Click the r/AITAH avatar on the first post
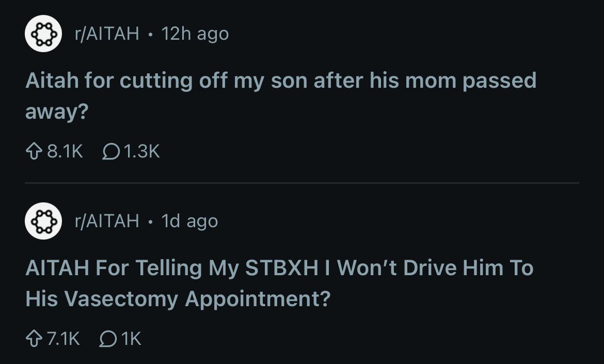 [44, 34]
